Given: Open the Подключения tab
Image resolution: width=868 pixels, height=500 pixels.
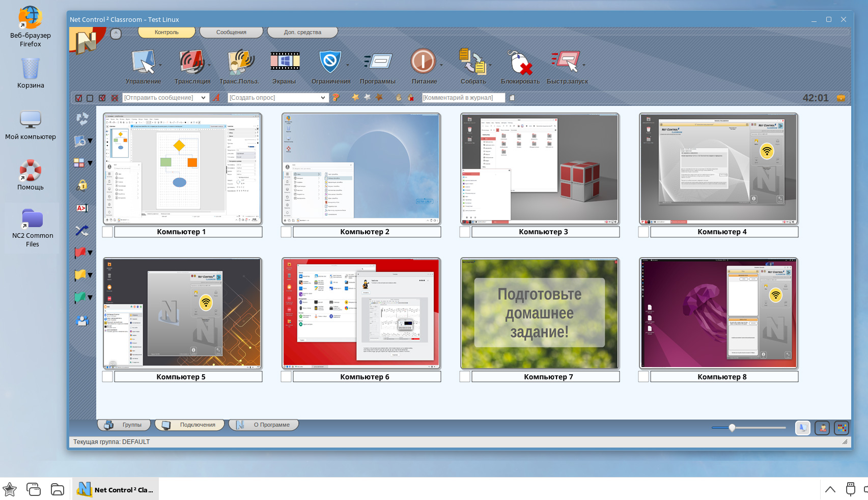Looking at the screenshot, I should point(189,425).
